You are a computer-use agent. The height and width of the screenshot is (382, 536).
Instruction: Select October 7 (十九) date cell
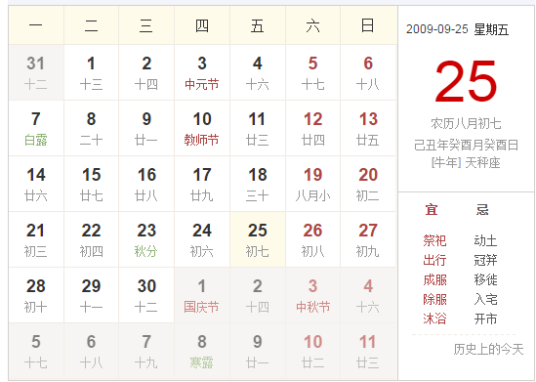click(147, 351)
